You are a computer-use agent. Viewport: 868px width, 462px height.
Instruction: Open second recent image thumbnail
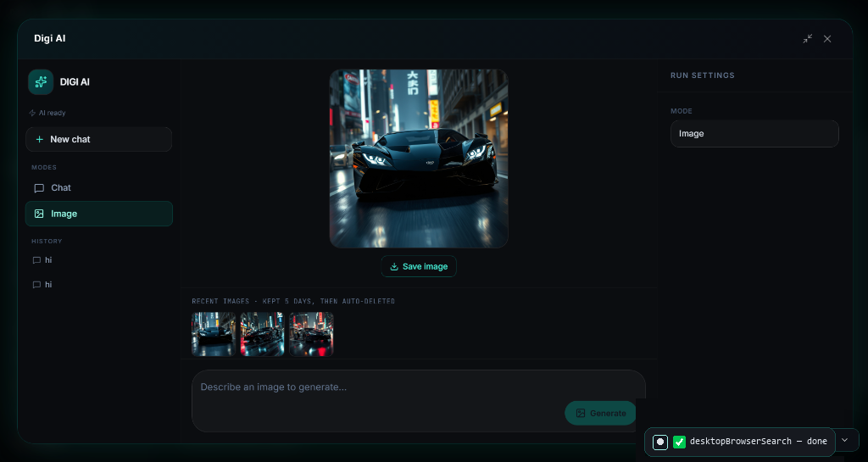point(263,334)
